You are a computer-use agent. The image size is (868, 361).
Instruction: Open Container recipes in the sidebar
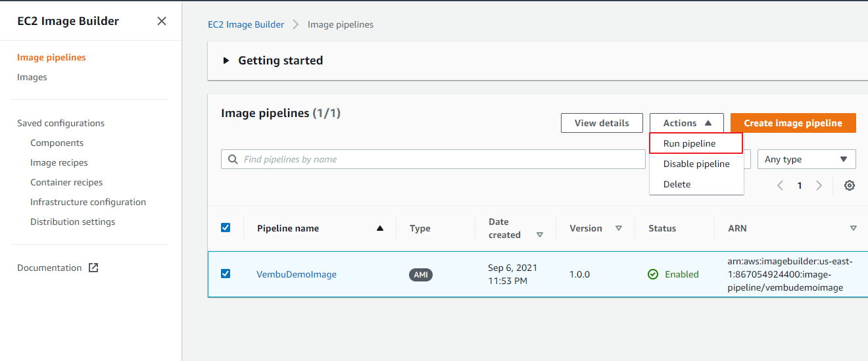[66, 182]
